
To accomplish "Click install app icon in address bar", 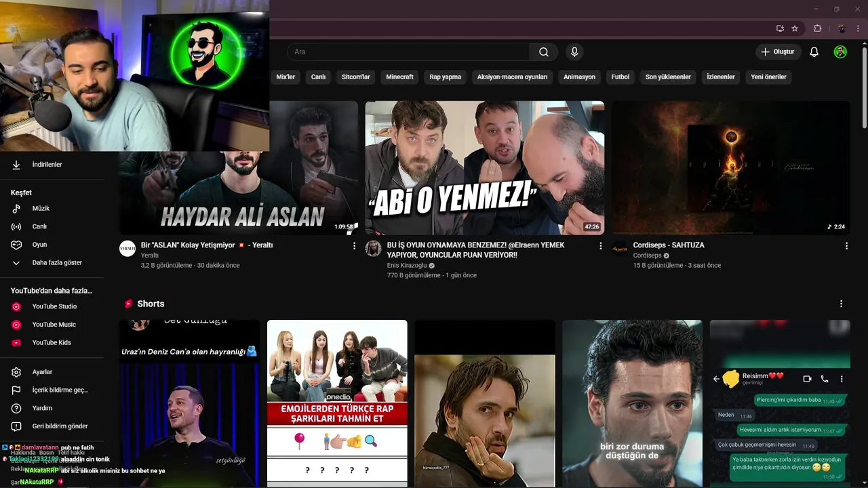I will point(780,28).
